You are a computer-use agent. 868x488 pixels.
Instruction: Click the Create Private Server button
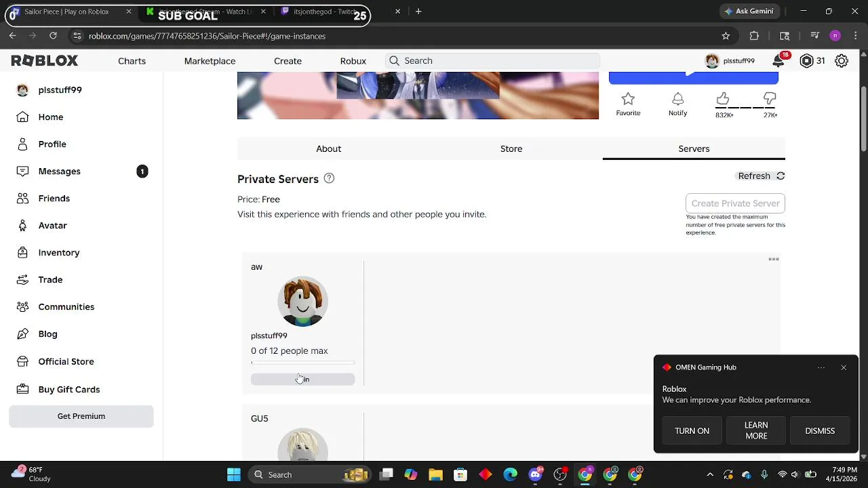735,203
